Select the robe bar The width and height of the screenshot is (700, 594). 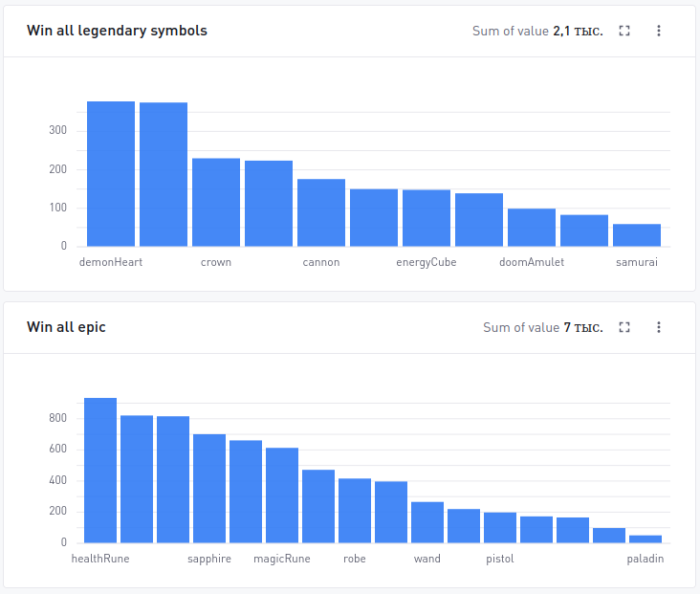pos(355,511)
